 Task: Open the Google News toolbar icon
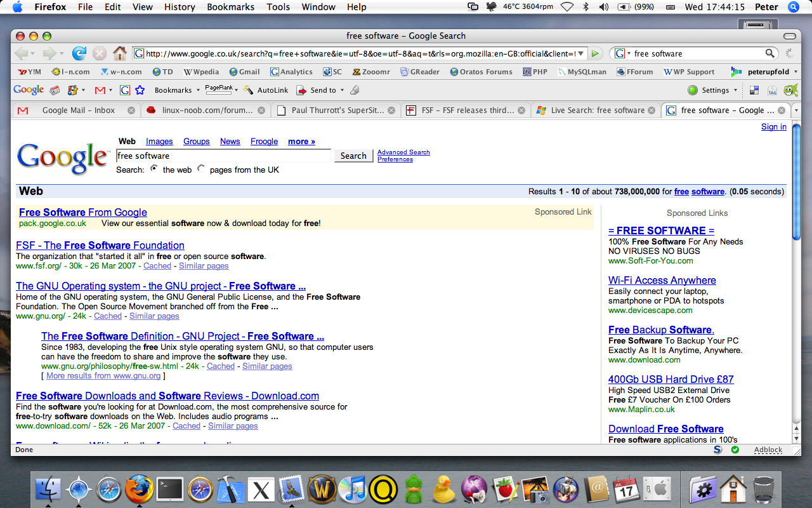[x=55, y=90]
